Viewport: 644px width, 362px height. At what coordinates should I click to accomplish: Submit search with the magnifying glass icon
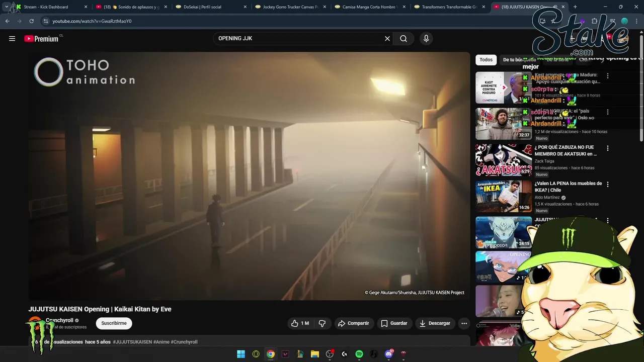tap(404, 39)
